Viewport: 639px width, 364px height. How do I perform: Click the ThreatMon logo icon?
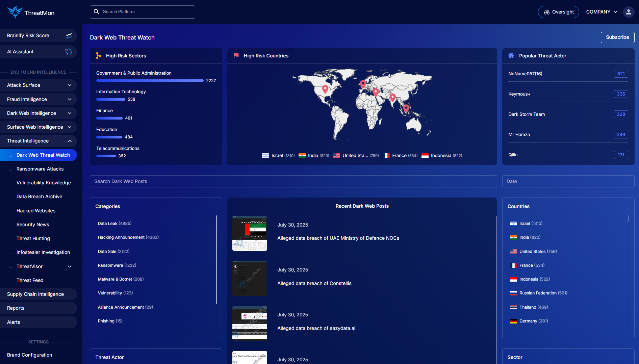tap(15, 12)
